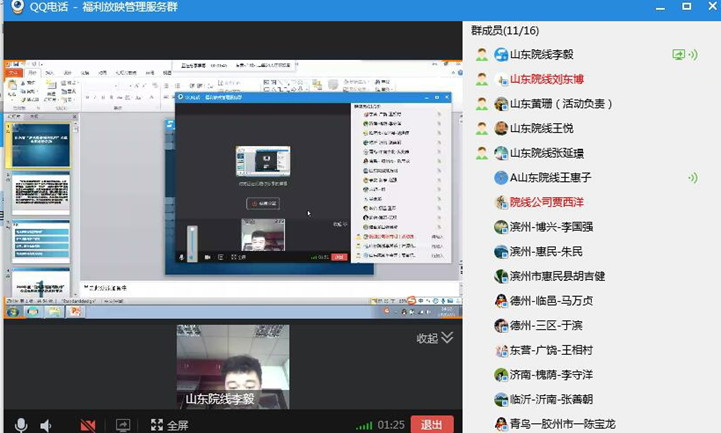Click the QQ电话 logo in the title bar

(x=13, y=9)
